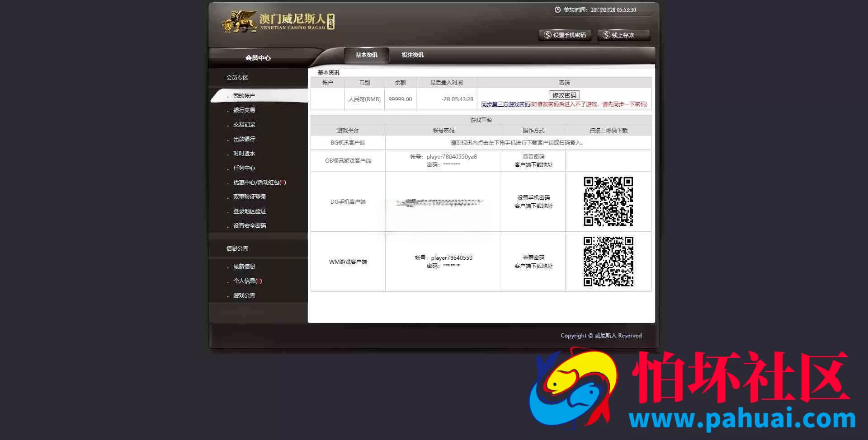Click the 同步第三方游戏密码 link

505,104
